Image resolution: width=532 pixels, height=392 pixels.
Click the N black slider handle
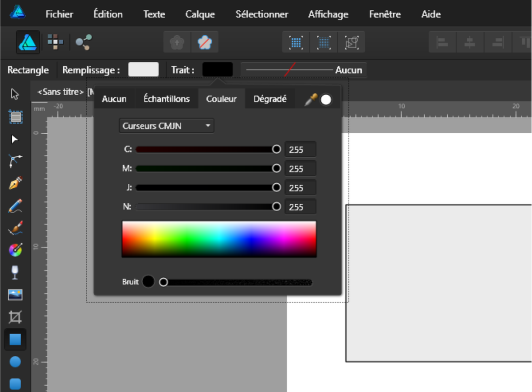[277, 206]
